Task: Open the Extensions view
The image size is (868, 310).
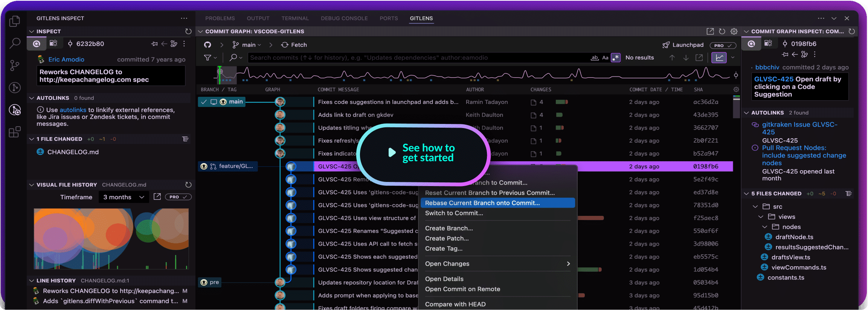Action: (15, 132)
